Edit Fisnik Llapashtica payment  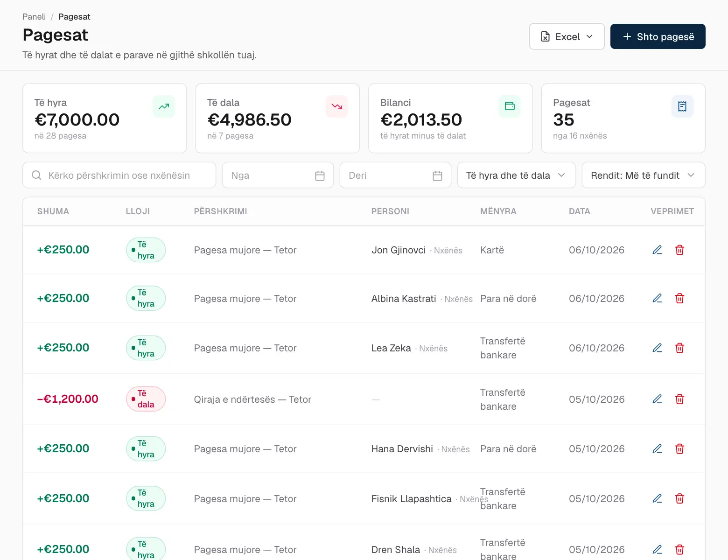pyautogui.click(x=657, y=499)
